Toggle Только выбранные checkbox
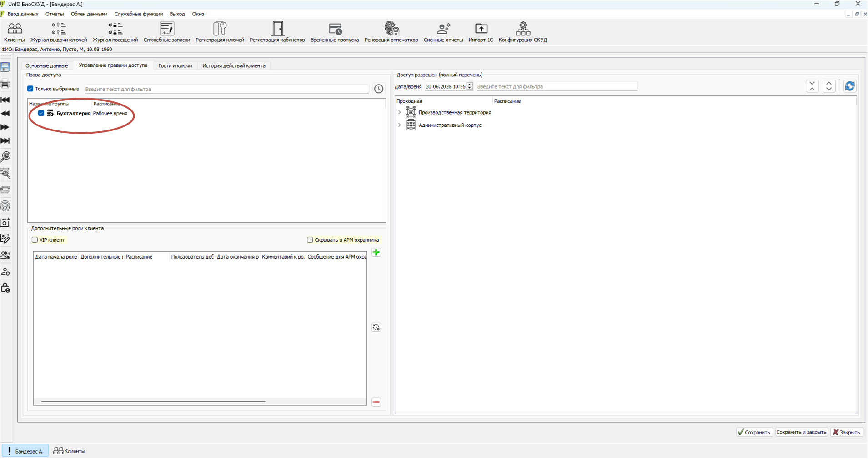868x459 pixels. pos(30,89)
